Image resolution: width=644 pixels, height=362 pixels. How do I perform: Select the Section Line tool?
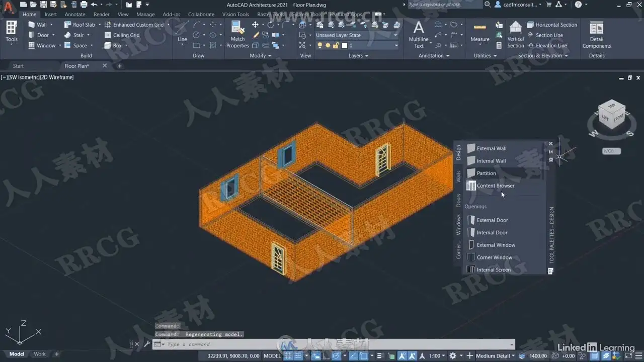point(545,35)
